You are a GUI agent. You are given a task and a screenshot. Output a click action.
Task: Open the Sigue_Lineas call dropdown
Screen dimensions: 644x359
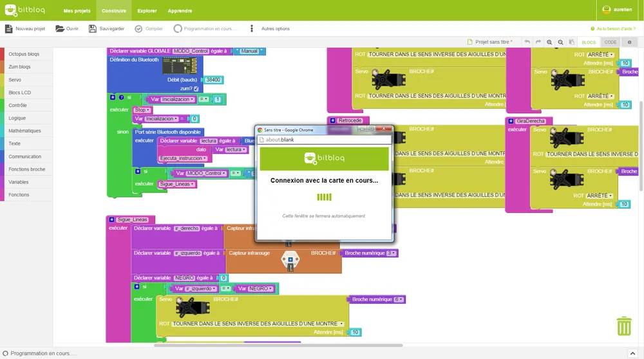[x=177, y=184]
